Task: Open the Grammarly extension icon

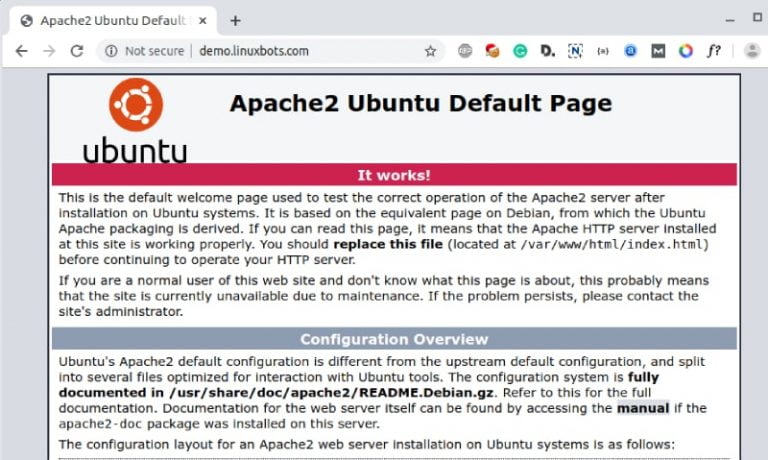Action: (x=520, y=50)
